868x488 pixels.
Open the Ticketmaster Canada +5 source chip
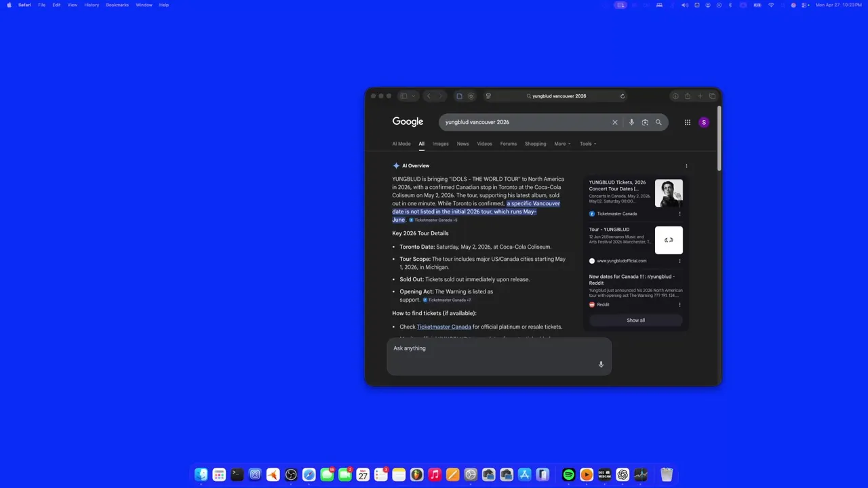click(433, 220)
